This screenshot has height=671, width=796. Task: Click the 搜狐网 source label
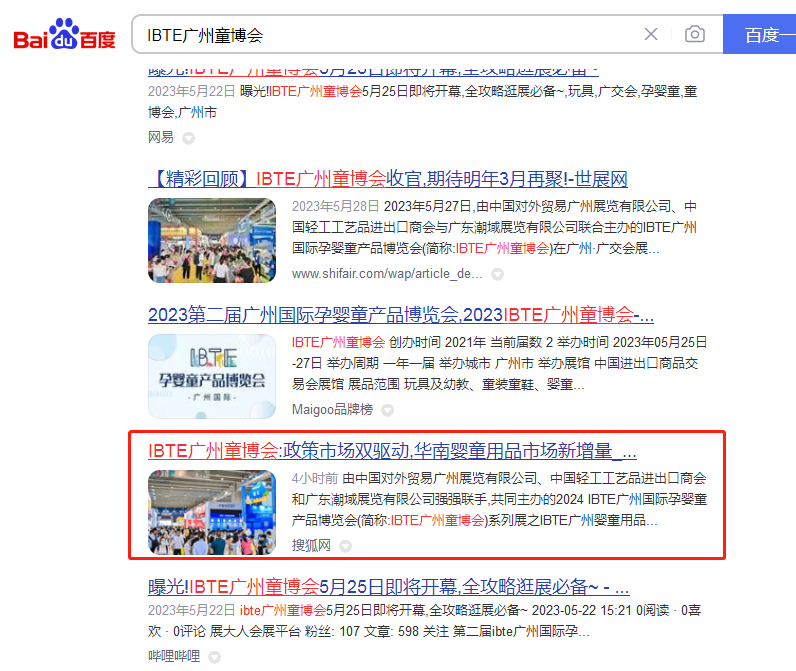click(x=311, y=546)
